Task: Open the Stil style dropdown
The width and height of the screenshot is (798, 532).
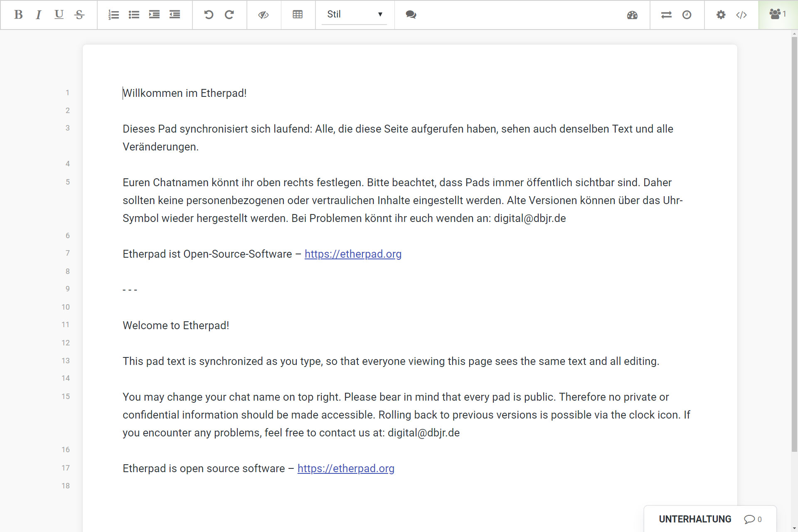Action: (355, 15)
